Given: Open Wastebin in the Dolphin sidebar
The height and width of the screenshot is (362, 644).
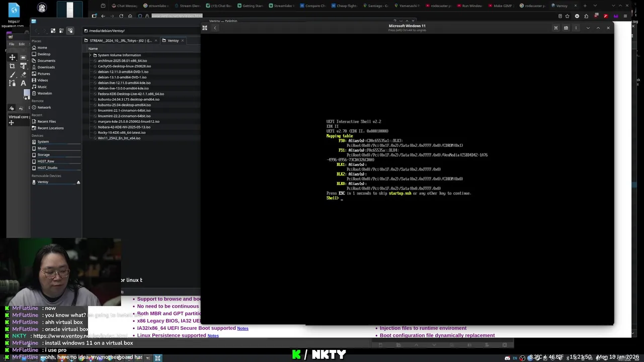Looking at the screenshot, I should tap(44, 94).
